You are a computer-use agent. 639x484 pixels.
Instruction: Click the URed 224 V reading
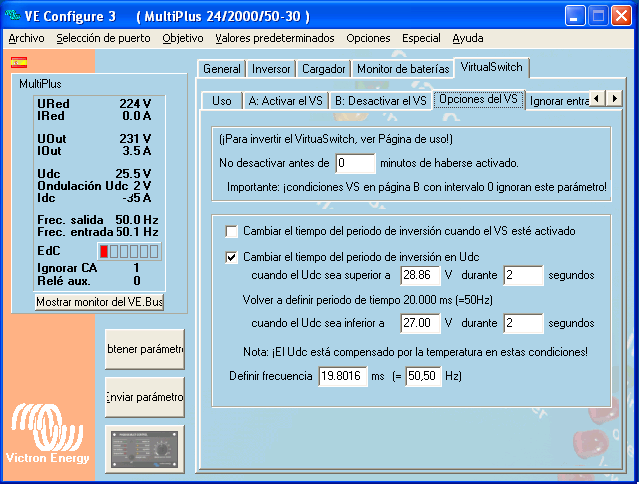[94, 104]
